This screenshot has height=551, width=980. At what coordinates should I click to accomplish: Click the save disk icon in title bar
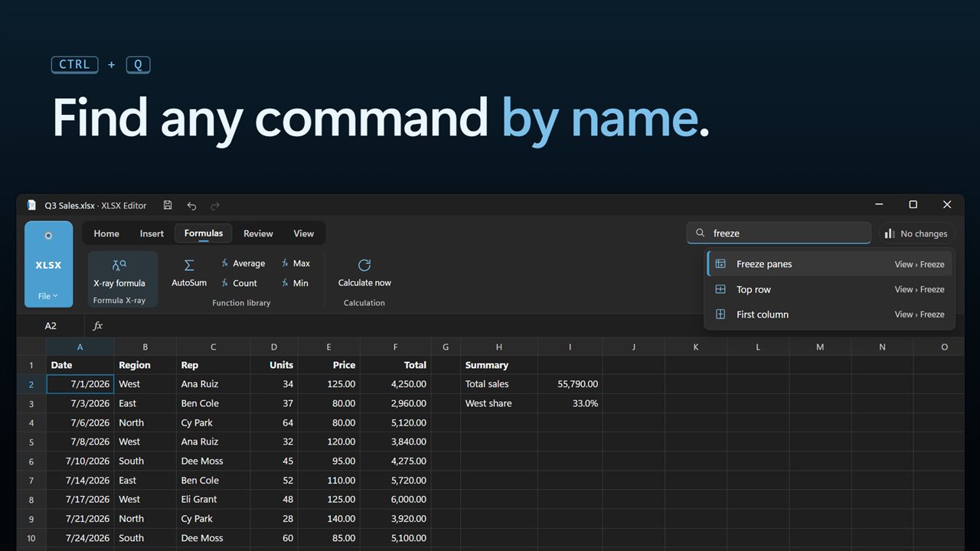point(168,205)
